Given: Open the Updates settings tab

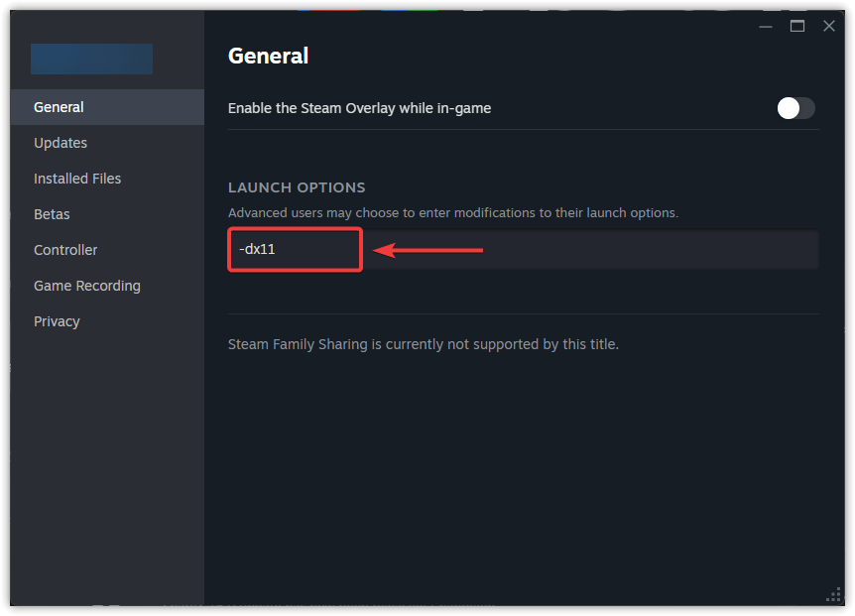Looking at the screenshot, I should coord(61,143).
